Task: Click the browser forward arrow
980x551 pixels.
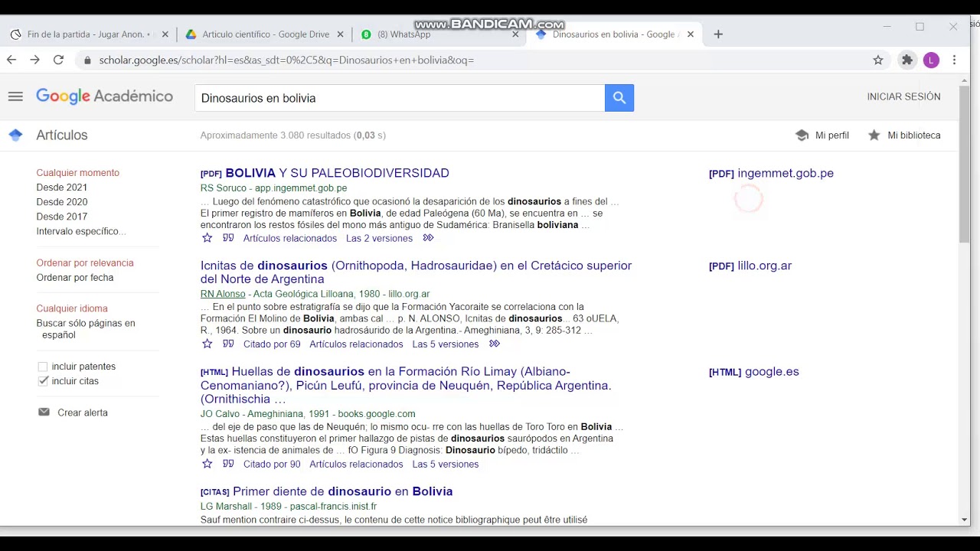Action: click(34, 60)
